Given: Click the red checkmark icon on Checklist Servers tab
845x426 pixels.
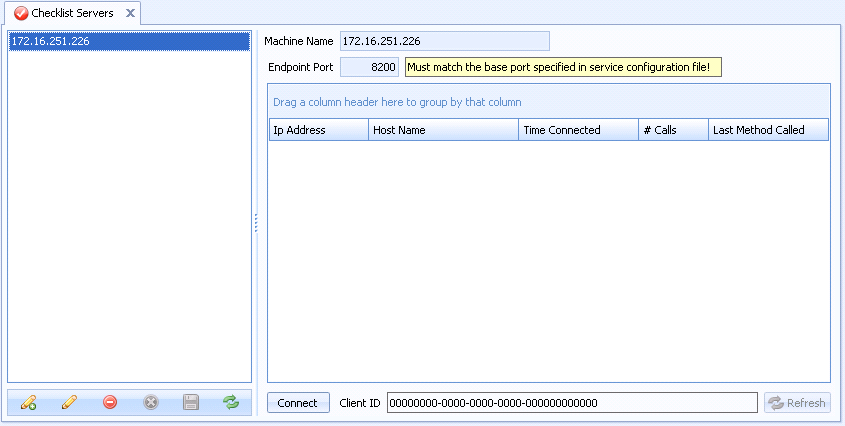Looking at the screenshot, I should pyautogui.click(x=21, y=13).
